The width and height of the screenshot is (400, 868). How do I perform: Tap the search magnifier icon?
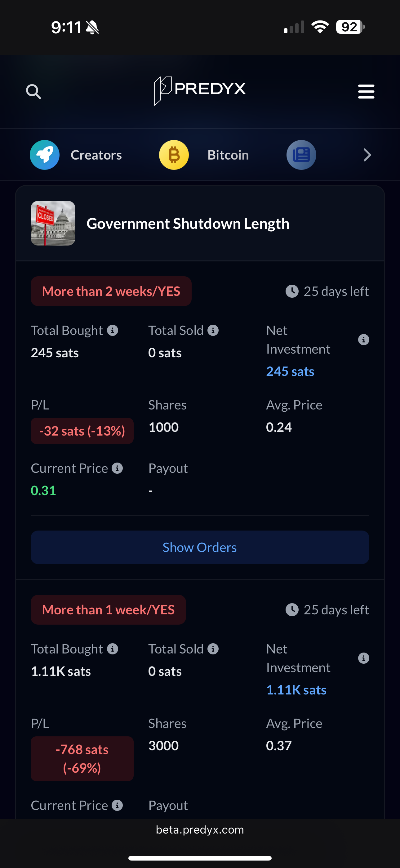coord(33,91)
